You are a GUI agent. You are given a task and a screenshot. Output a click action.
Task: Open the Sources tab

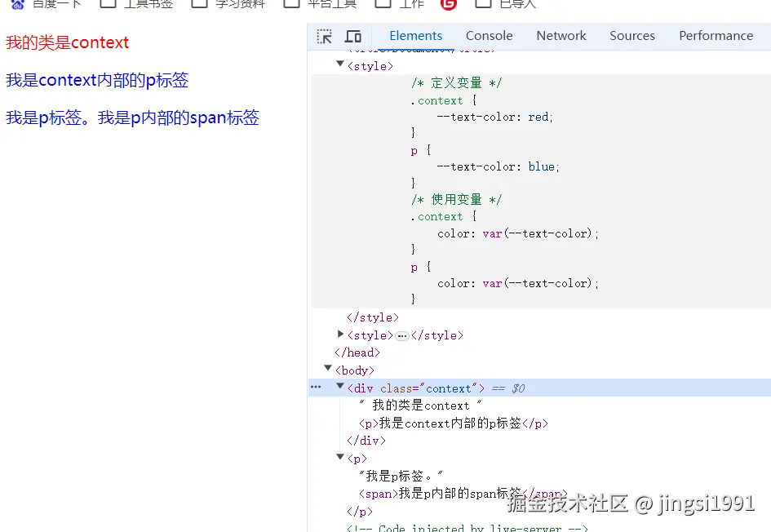pos(631,36)
